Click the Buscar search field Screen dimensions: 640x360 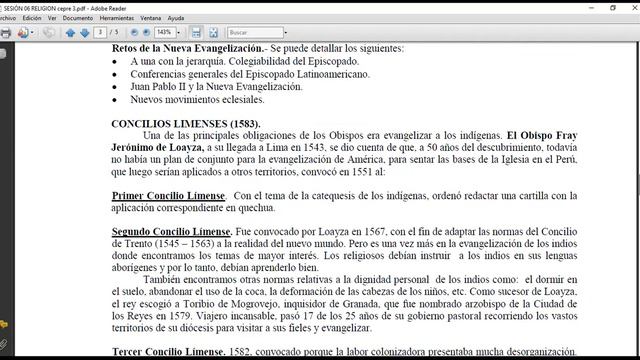click(x=255, y=33)
